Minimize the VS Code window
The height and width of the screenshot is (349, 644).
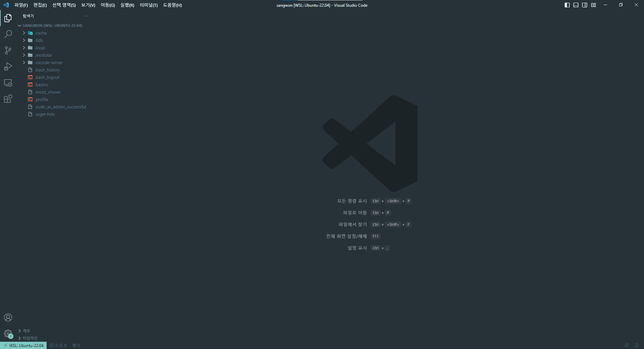pos(605,5)
